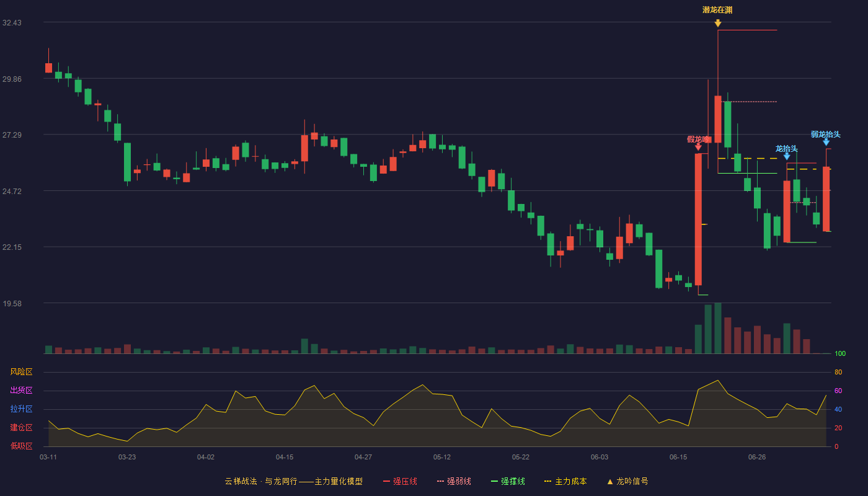The width and height of the screenshot is (868, 496).
Task: Click the purple 60 indicator scale value
Action: pos(838,391)
